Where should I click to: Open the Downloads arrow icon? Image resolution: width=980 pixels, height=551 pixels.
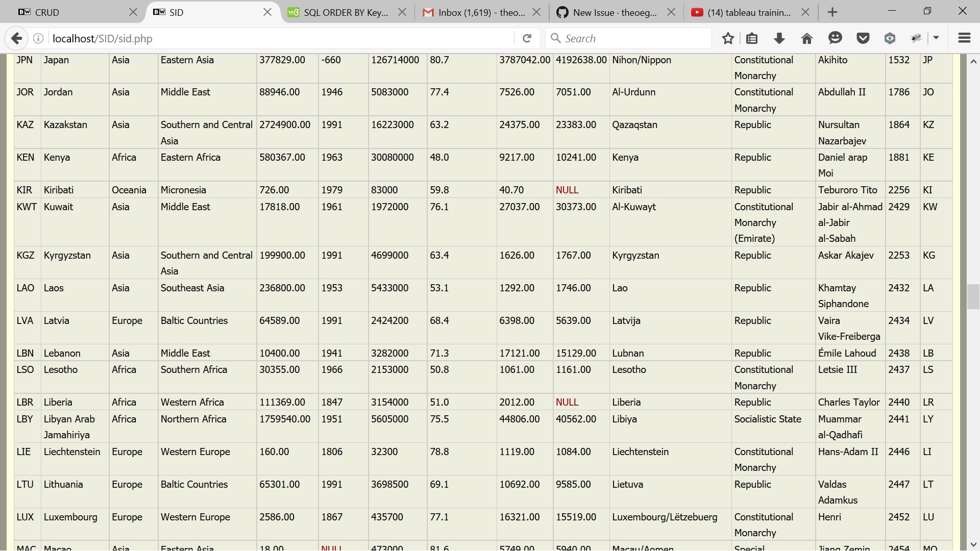click(x=779, y=38)
